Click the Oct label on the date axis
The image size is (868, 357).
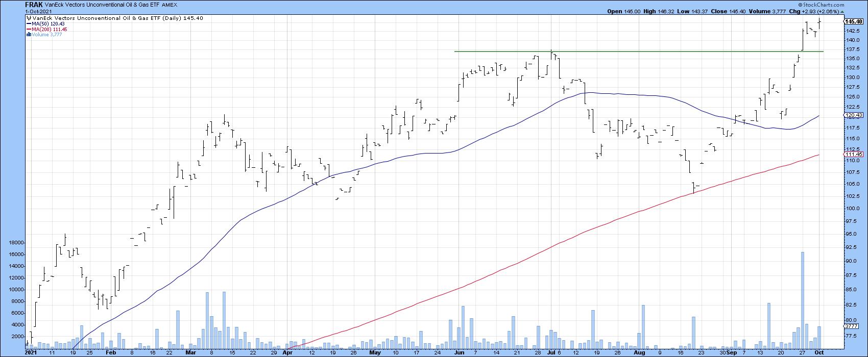pyautogui.click(x=819, y=352)
